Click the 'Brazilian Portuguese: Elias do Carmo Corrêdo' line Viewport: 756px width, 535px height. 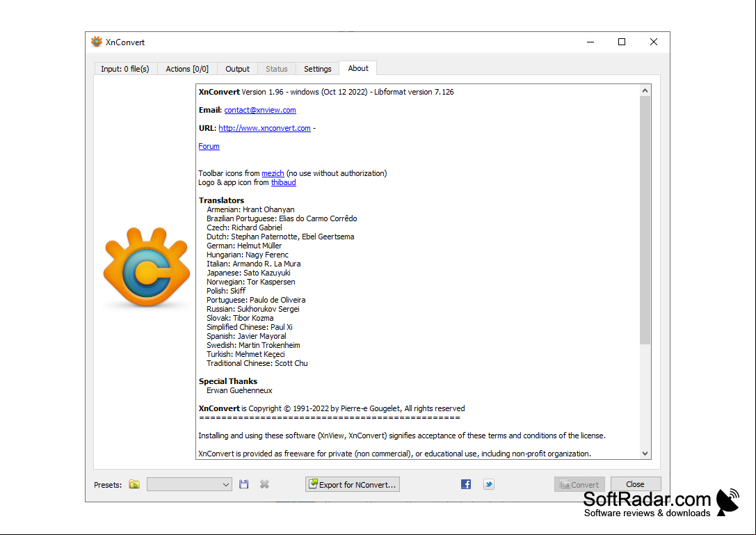pyautogui.click(x=282, y=218)
